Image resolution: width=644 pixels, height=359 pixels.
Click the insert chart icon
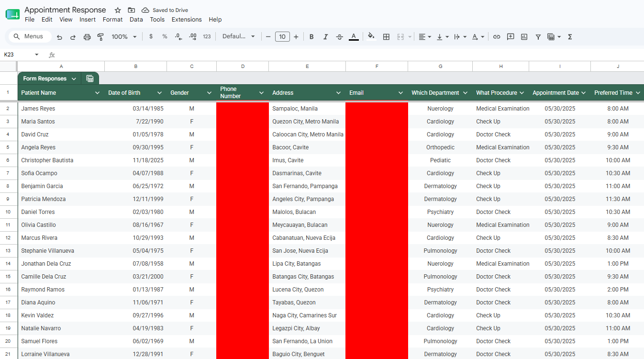tap(524, 37)
